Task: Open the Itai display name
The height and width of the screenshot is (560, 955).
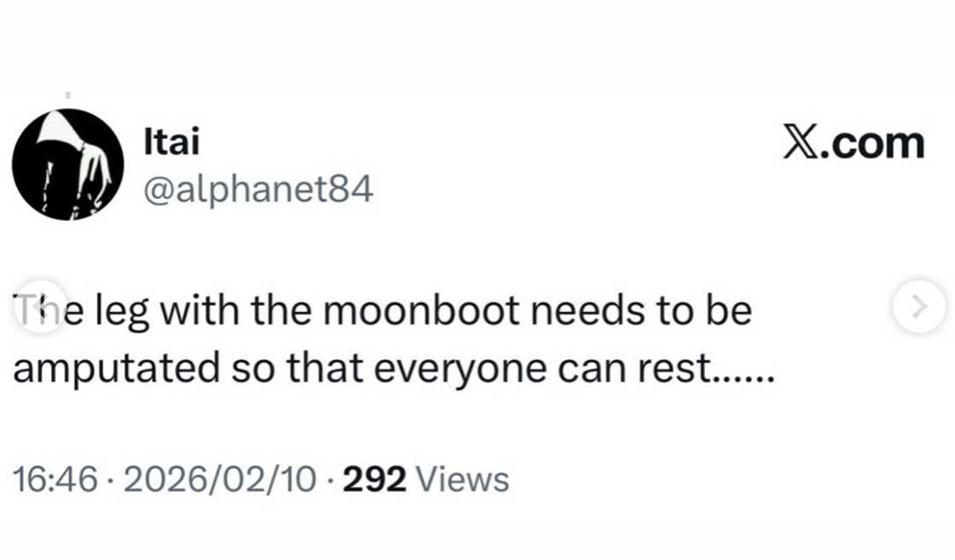Action: [172, 142]
